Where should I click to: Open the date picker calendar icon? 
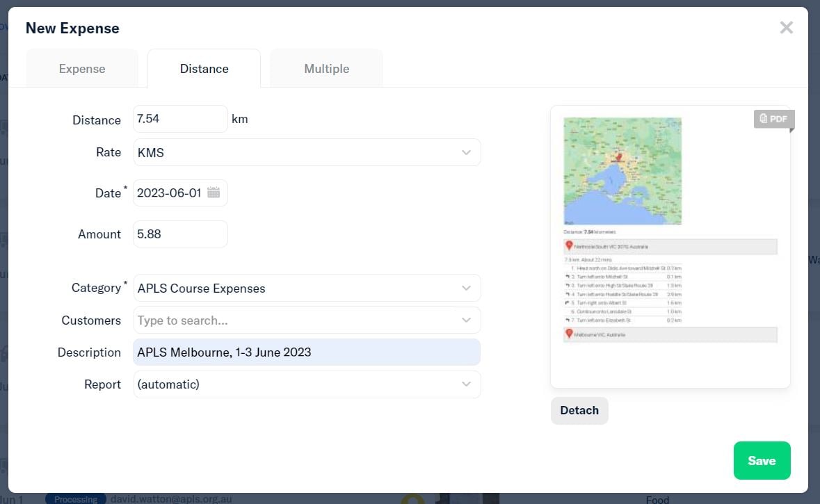[x=215, y=192]
